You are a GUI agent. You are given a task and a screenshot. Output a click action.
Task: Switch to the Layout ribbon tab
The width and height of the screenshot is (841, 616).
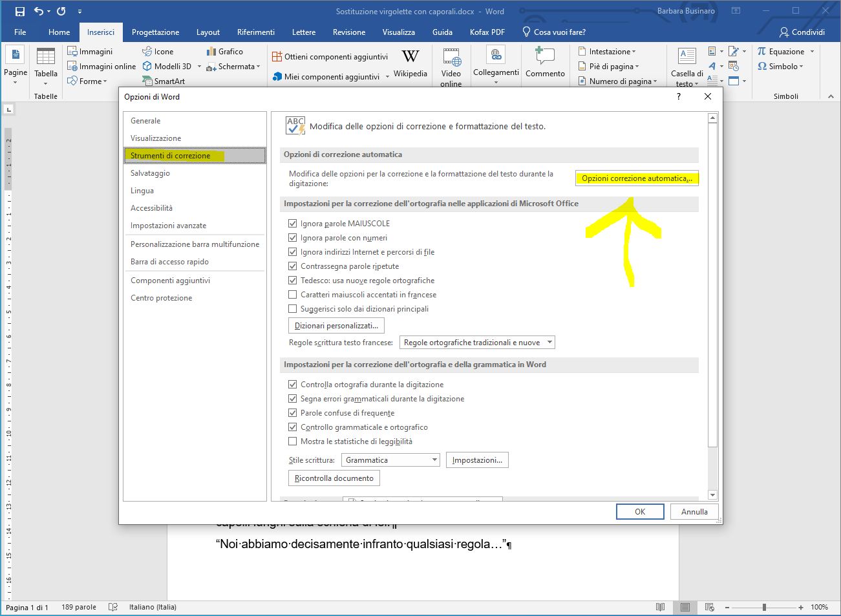click(x=208, y=32)
